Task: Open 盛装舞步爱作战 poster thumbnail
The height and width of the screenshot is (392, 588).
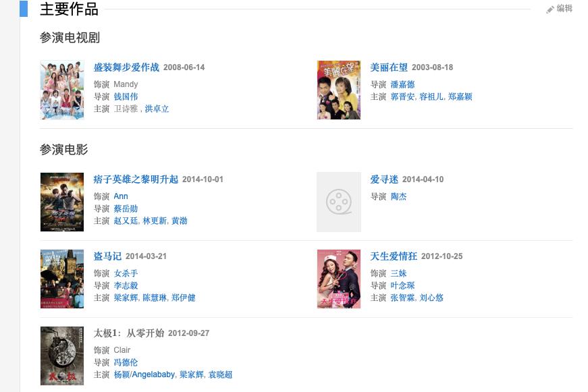Action: [62, 90]
